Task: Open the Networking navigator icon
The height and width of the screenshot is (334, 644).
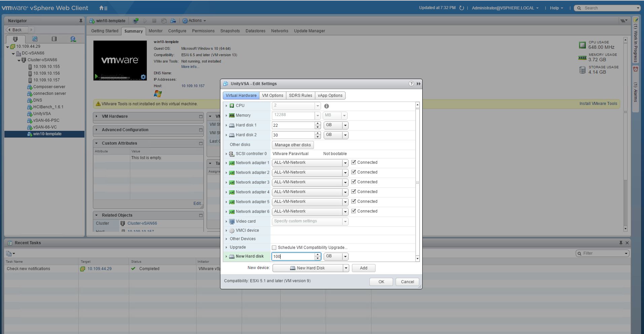Action: pos(73,39)
